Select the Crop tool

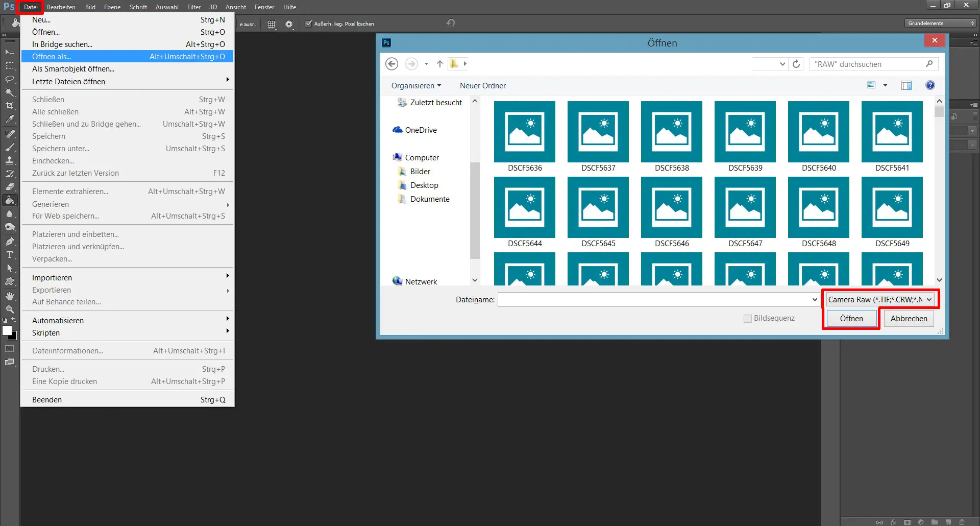pos(10,106)
